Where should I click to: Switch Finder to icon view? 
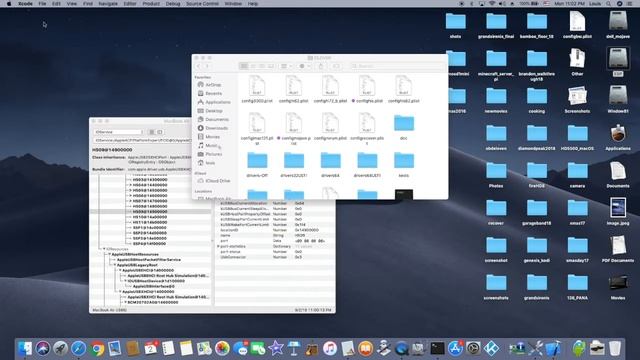(244, 66)
